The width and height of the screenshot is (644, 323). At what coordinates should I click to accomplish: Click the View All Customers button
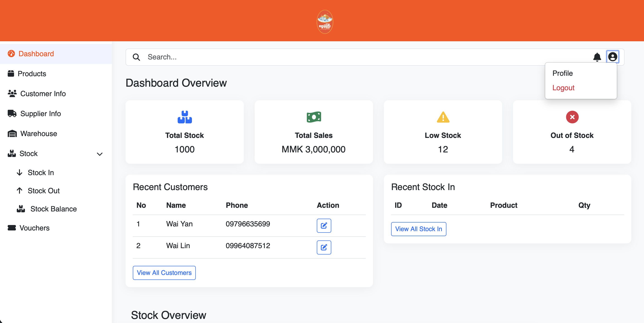[x=164, y=273]
